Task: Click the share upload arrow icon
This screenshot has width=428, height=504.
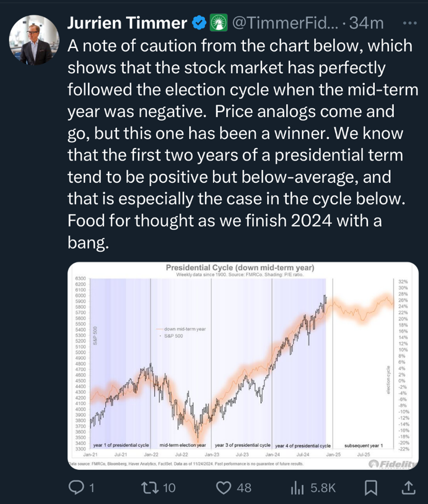Action: 408,486
